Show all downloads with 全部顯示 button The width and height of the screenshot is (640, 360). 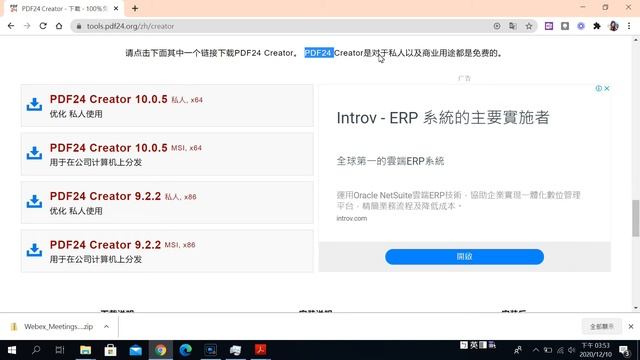[602, 327]
